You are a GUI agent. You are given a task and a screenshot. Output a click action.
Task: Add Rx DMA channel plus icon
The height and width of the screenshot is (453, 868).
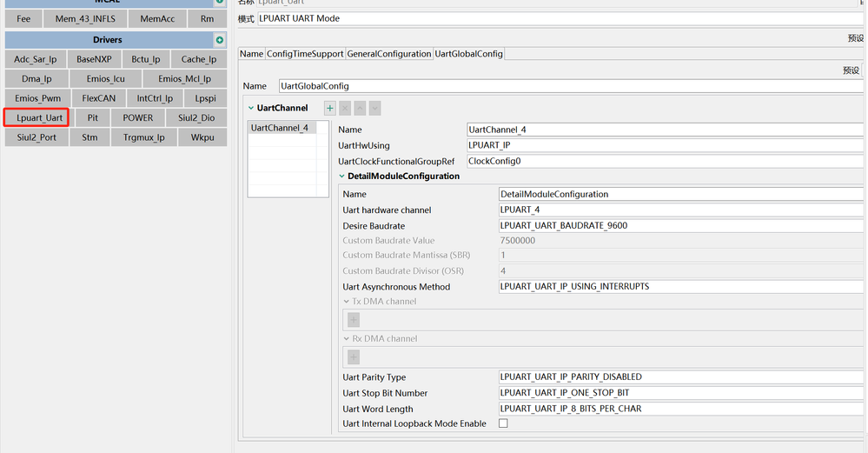(x=354, y=356)
